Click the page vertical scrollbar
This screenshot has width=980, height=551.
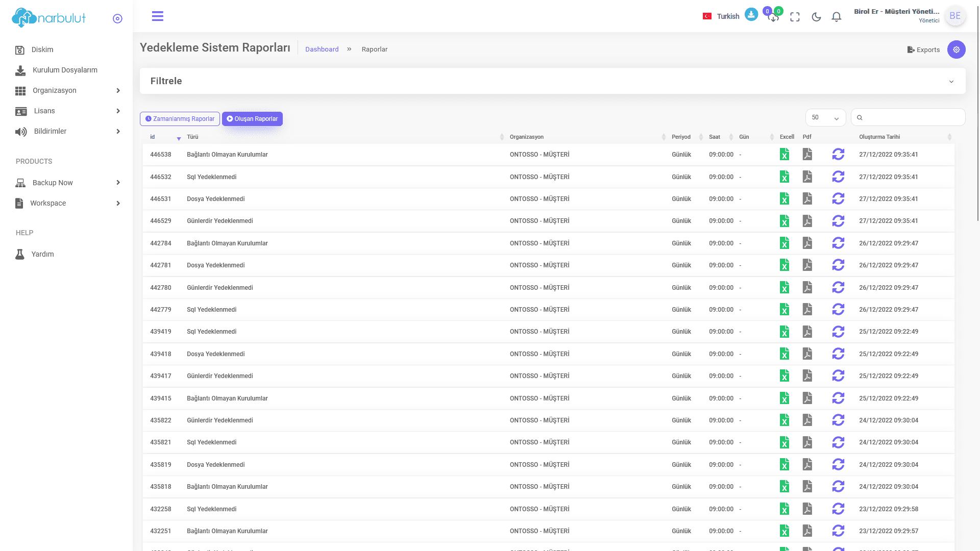[x=977, y=112]
